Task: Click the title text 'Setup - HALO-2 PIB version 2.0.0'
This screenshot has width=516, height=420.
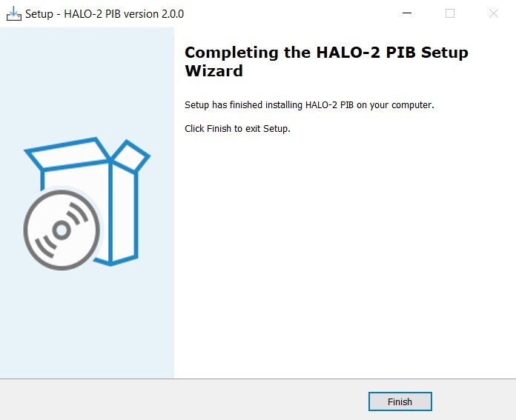Action: [105, 14]
